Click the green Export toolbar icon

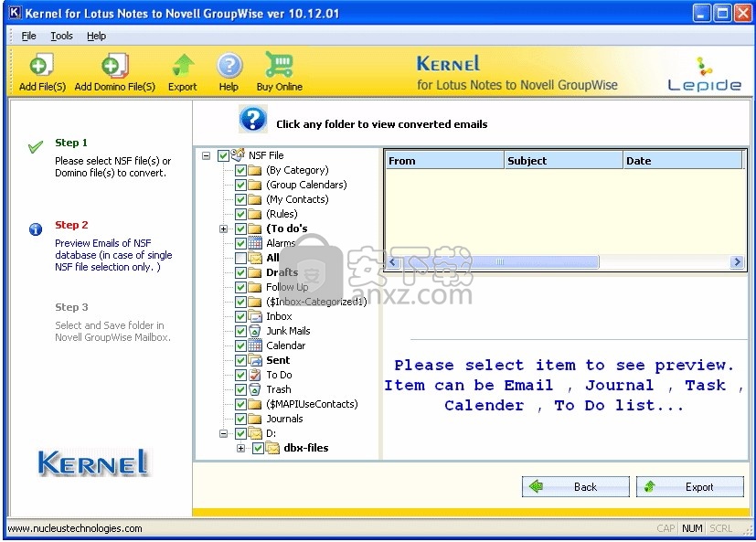click(x=183, y=65)
